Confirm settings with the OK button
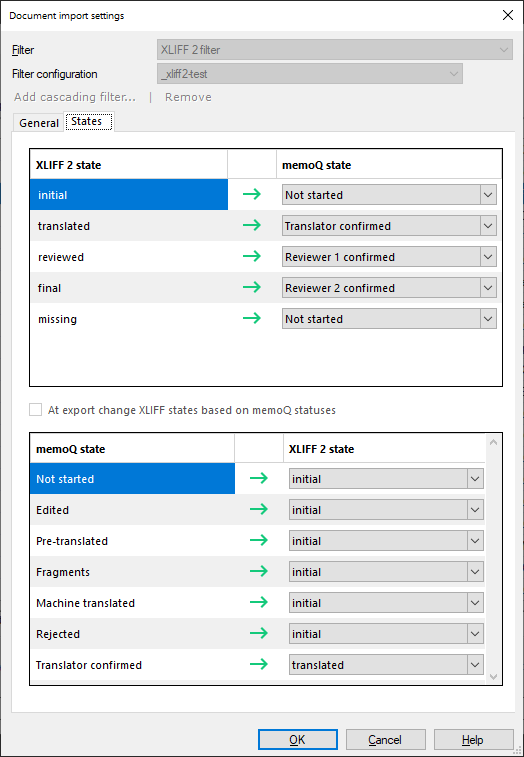 point(297,740)
